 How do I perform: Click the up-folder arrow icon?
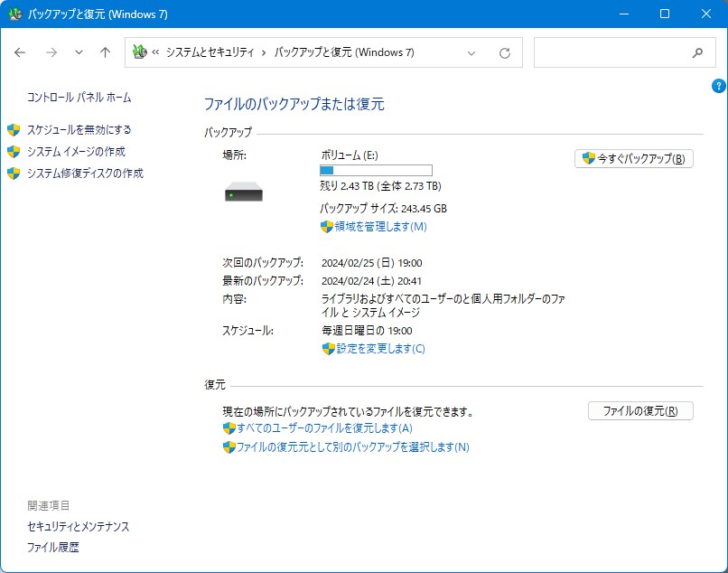(x=105, y=52)
